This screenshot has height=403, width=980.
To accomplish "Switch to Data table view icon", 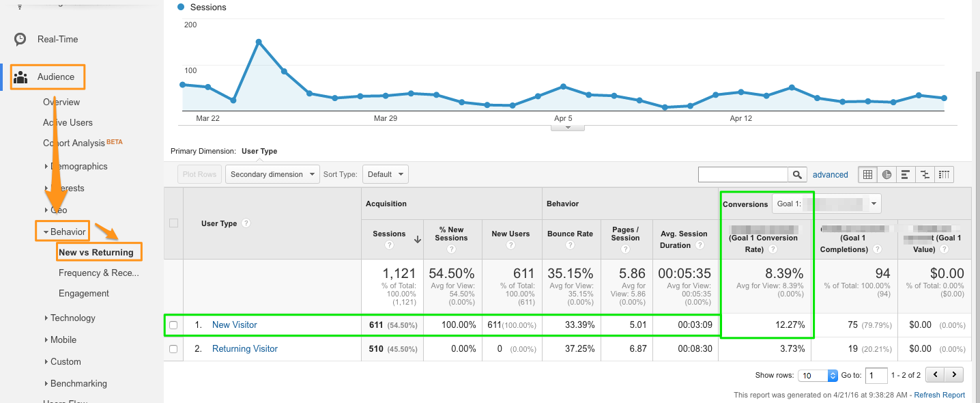I will click(867, 174).
